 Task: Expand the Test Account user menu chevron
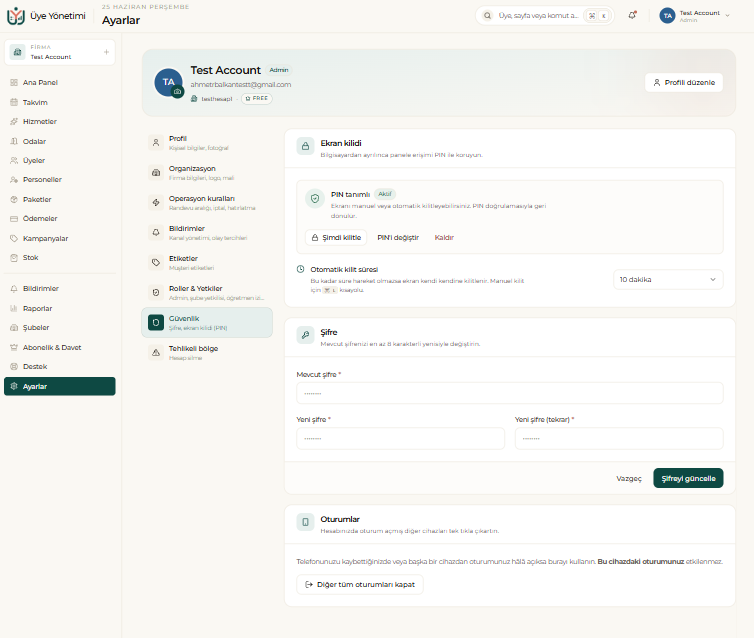pos(727,15)
